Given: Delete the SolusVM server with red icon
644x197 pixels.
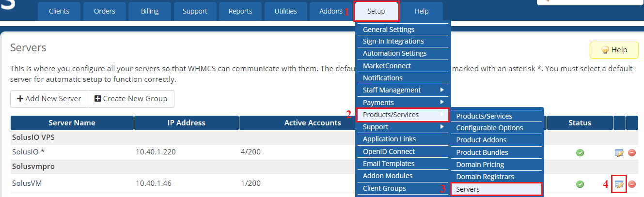Looking at the screenshot, I should point(632,184).
